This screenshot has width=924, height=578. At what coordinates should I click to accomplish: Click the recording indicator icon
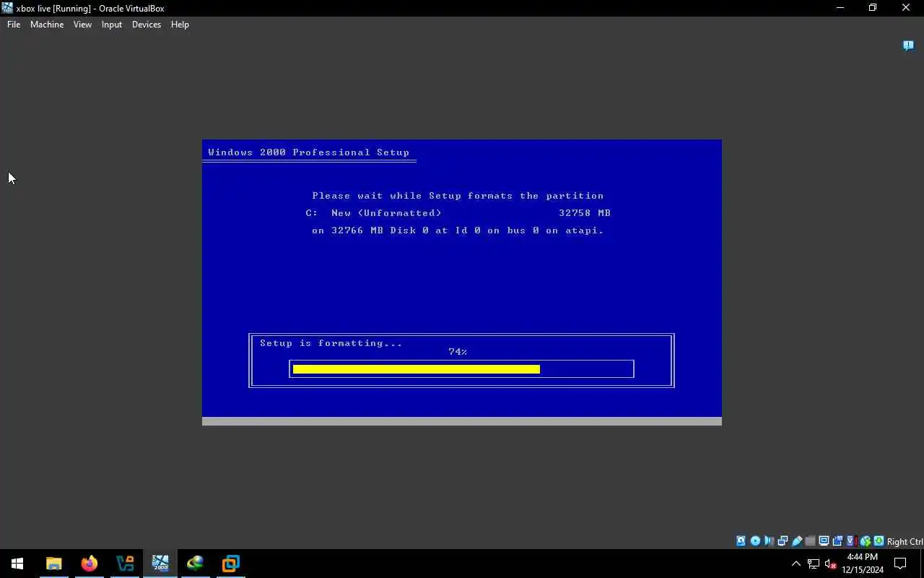837,541
